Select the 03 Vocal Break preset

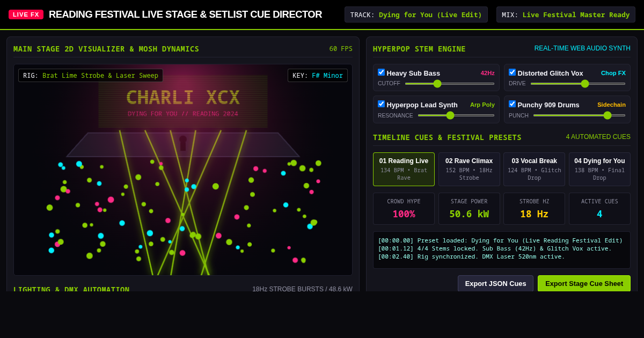click(x=534, y=169)
